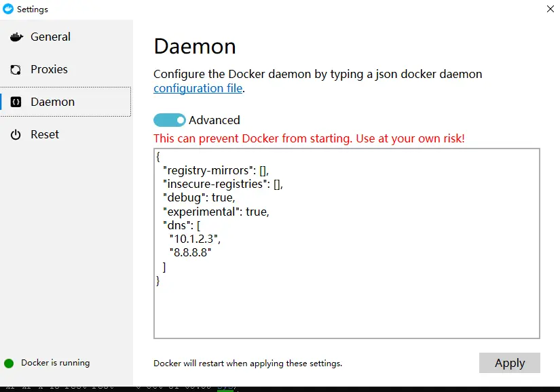Click the Advanced label text
This screenshot has height=392, width=560.
pos(214,120)
